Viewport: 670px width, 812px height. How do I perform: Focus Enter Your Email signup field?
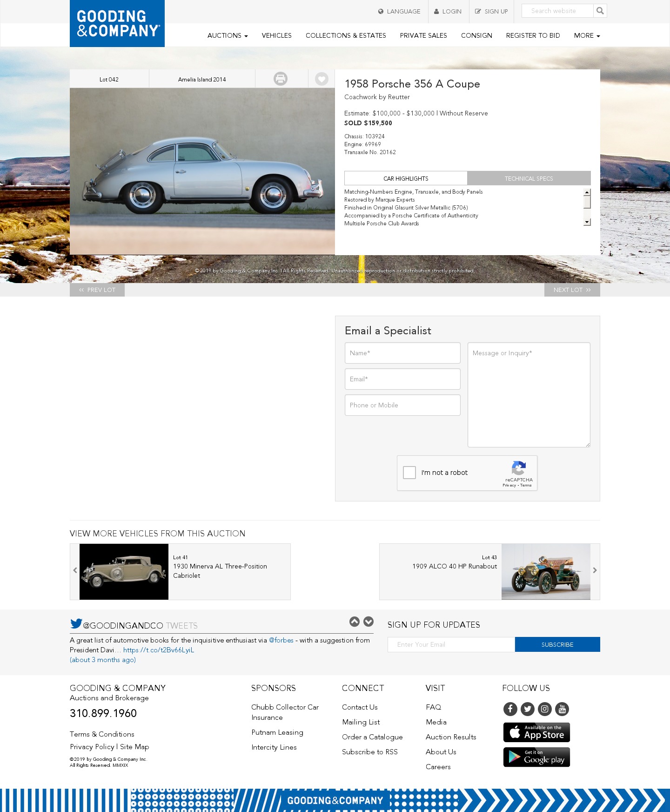pos(451,644)
